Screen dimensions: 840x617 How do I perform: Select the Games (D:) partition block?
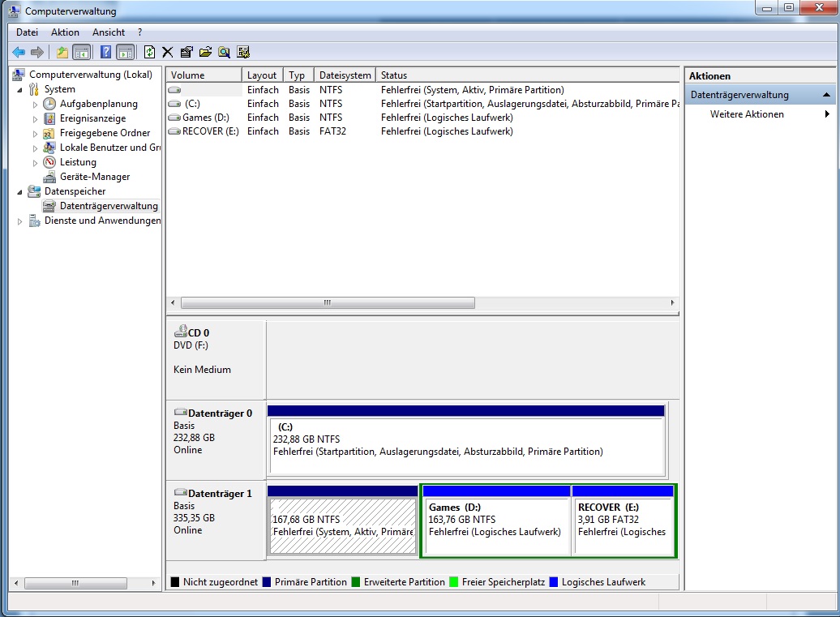[496, 521]
